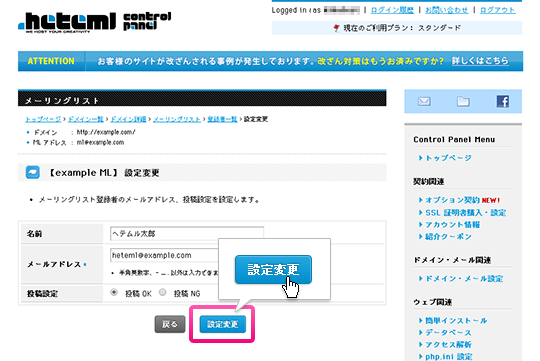Click the 現在のご利用プラン スタンダード text
The height and width of the screenshot is (361, 540).
[x=402, y=28]
